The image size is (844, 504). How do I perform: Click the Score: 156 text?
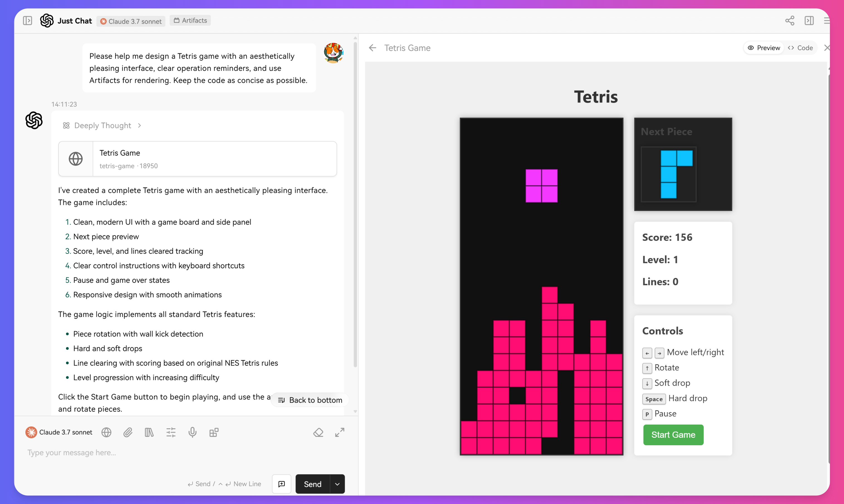coord(667,237)
